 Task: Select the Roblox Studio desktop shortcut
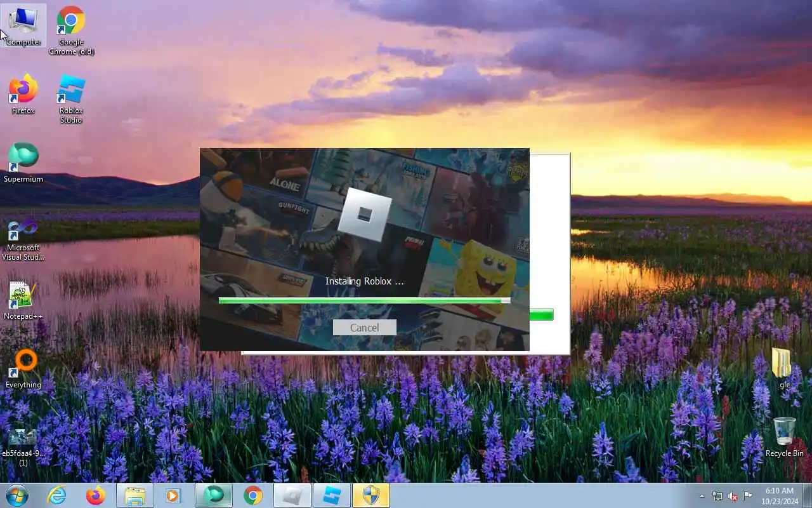click(71, 98)
